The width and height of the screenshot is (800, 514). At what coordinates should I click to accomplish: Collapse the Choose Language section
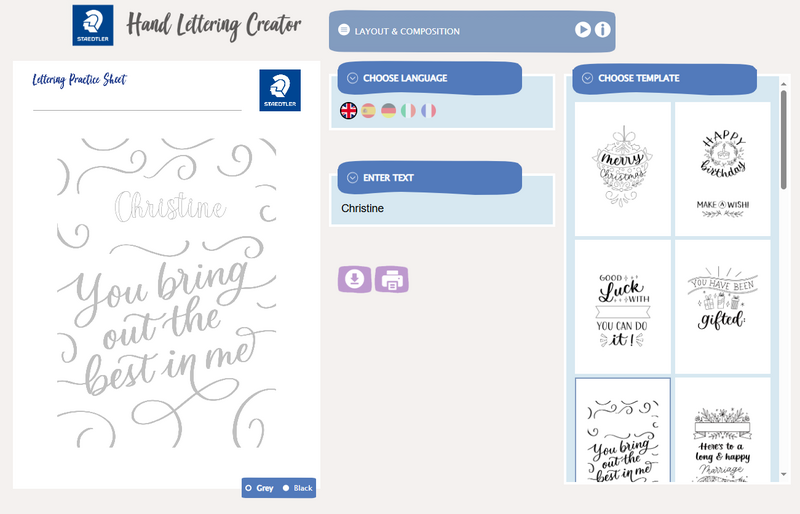pyautogui.click(x=352, y=78)
